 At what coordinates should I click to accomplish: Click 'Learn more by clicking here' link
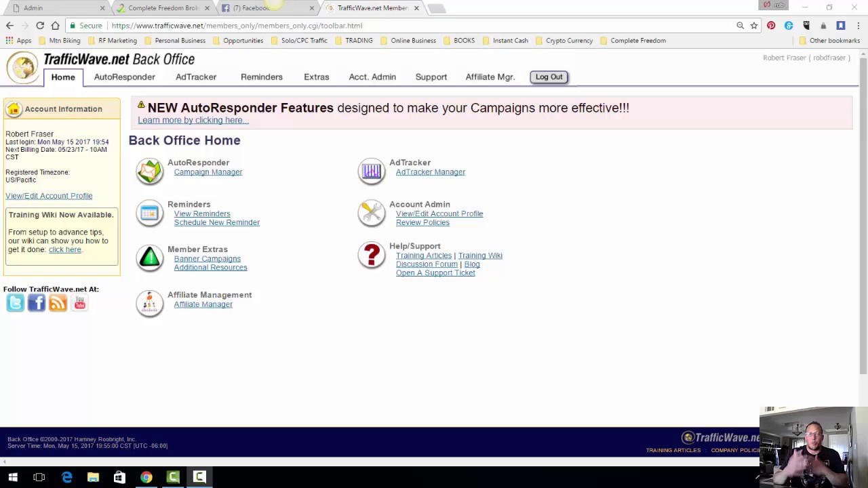[x=193, y=120]
